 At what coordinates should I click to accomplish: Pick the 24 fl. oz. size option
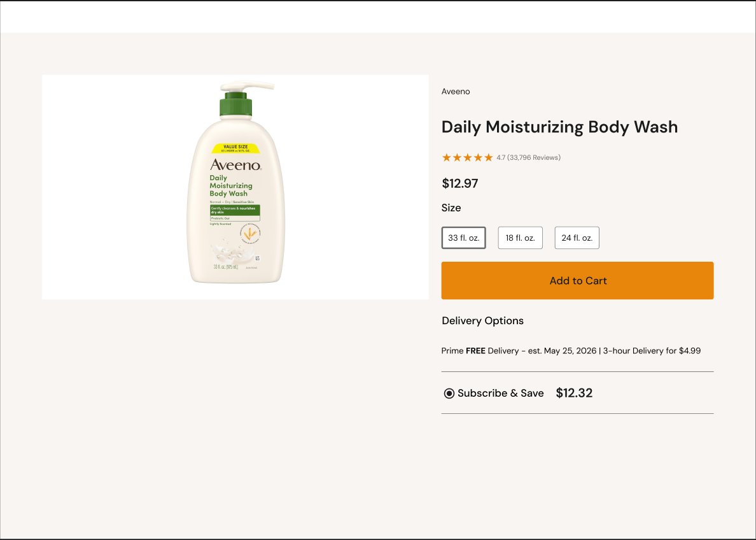pyautogui.click(x=577, y=238)
